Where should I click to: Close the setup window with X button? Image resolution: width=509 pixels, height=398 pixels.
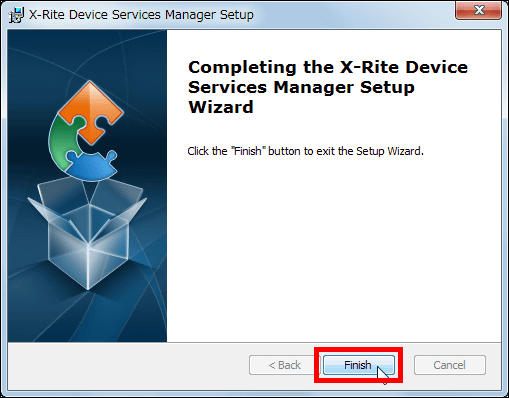tap(479, 10)
